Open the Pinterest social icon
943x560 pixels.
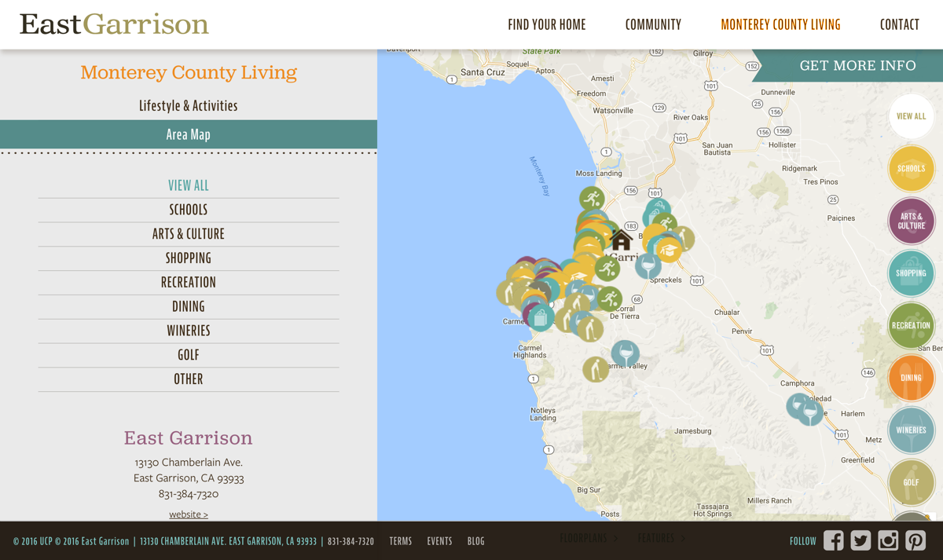[x=915, y=540]
